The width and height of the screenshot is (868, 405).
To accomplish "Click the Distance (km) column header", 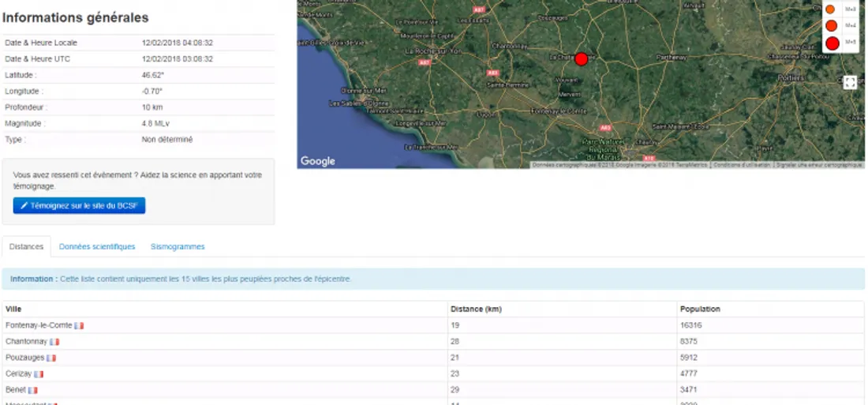I will coord(476,309).
